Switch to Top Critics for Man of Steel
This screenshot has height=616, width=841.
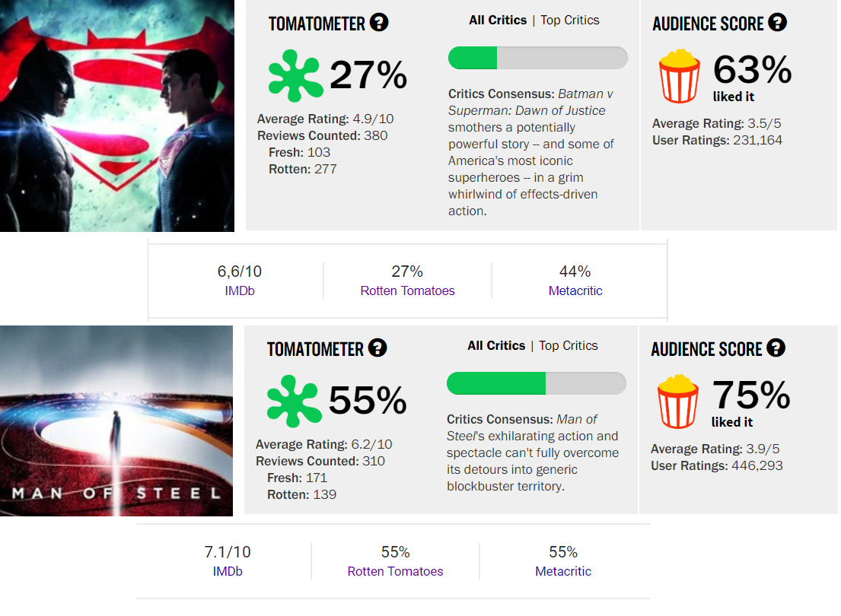pyautogui.click(x=568, y=346)
